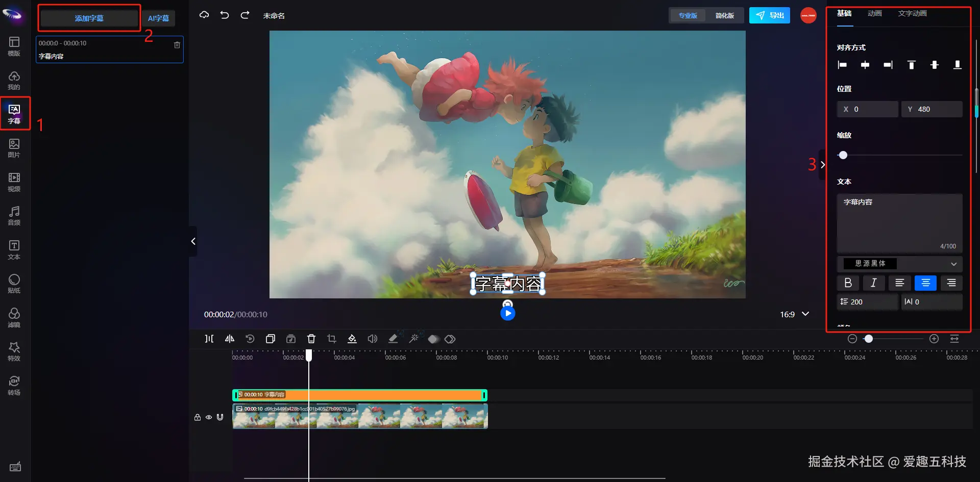Zoom in the timeline with the plus button
The image size is (980, 482).
[934, 339]
